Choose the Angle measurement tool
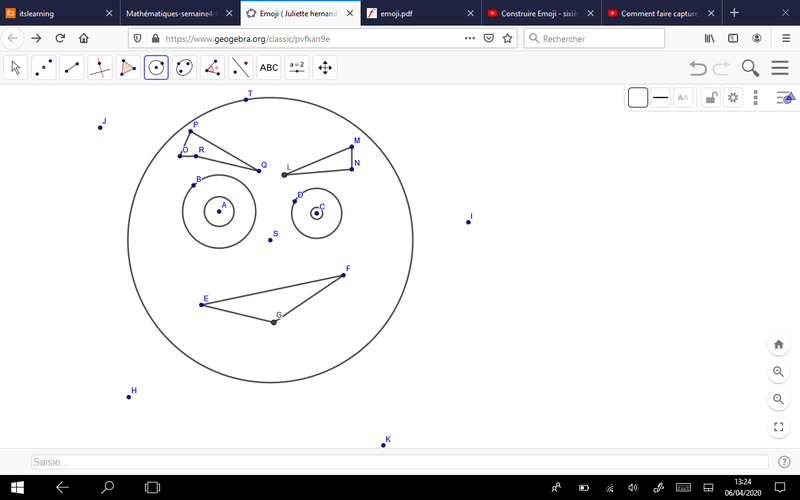Viewport: 800px width, 500px height. pyautogui.click(x=212, y=68)
